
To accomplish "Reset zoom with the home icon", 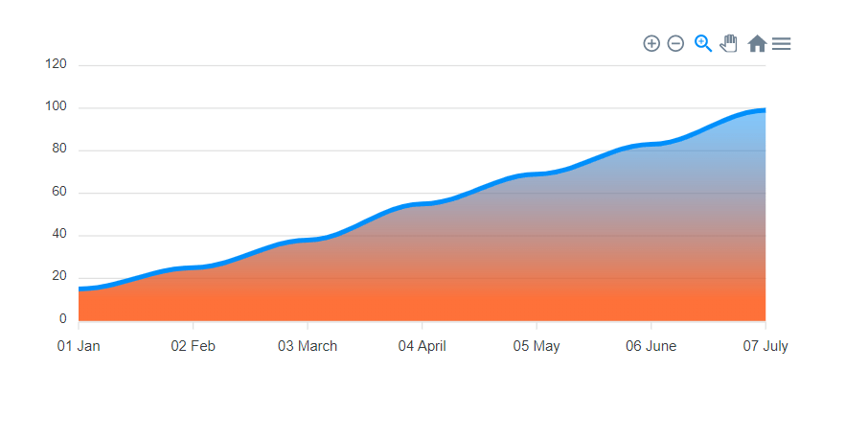I will pyautogui.click(x=757, y=43).
